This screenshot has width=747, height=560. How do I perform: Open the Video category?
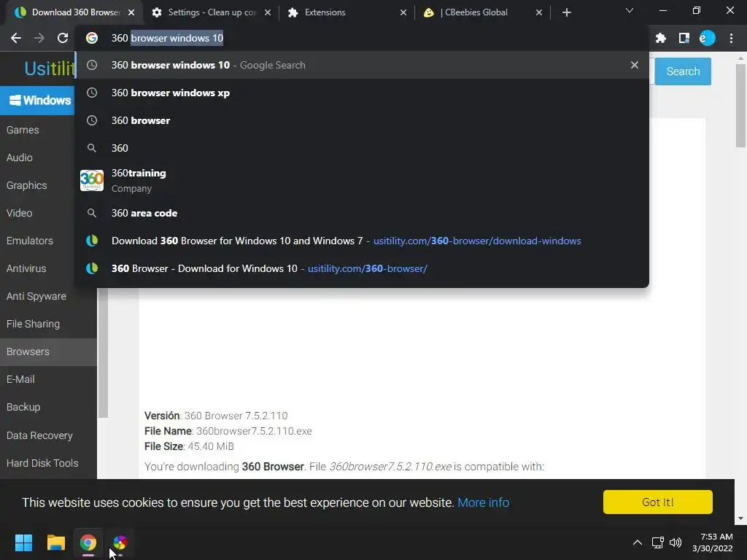[x=20, y=213]
